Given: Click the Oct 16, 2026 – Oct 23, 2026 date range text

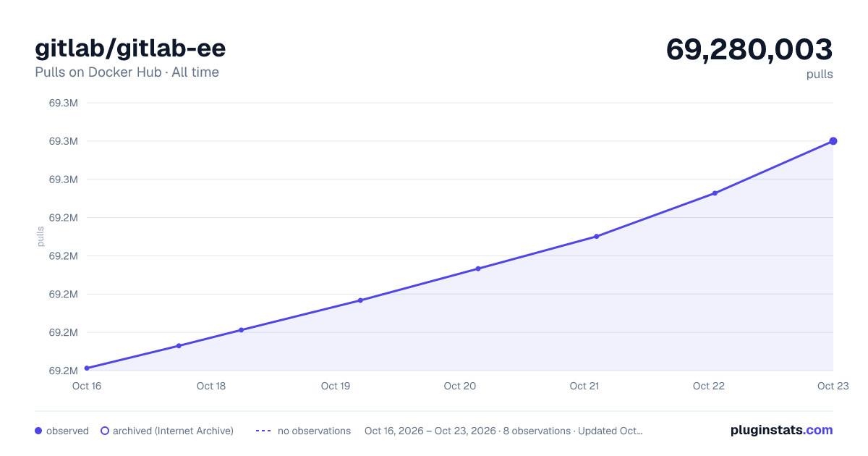Looking at the screenshot, I should [x=430, y=431].
